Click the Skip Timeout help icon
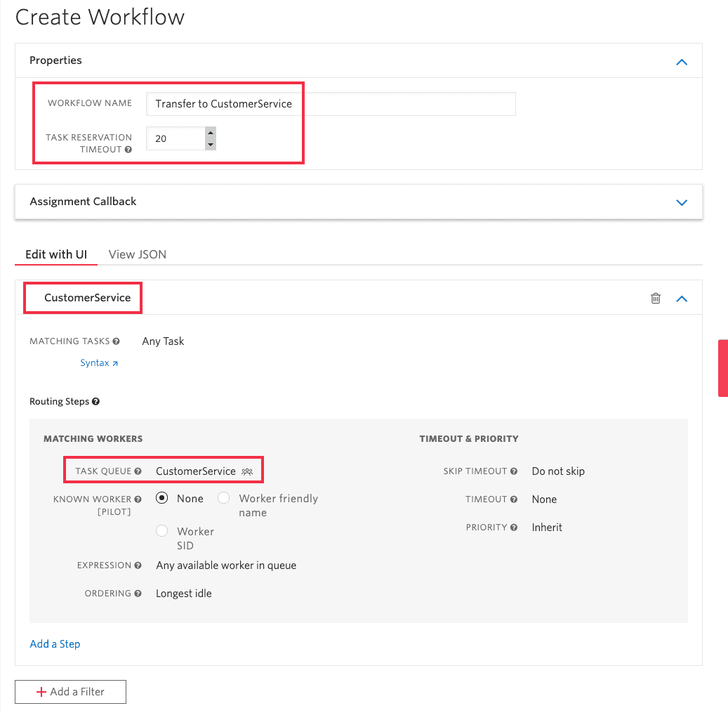 pos(515,471)
